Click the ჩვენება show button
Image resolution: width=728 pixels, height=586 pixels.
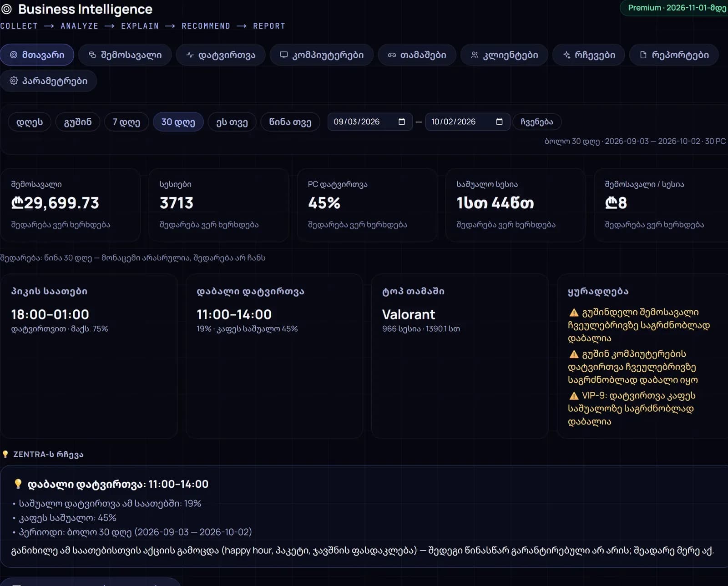click(537, 122)
